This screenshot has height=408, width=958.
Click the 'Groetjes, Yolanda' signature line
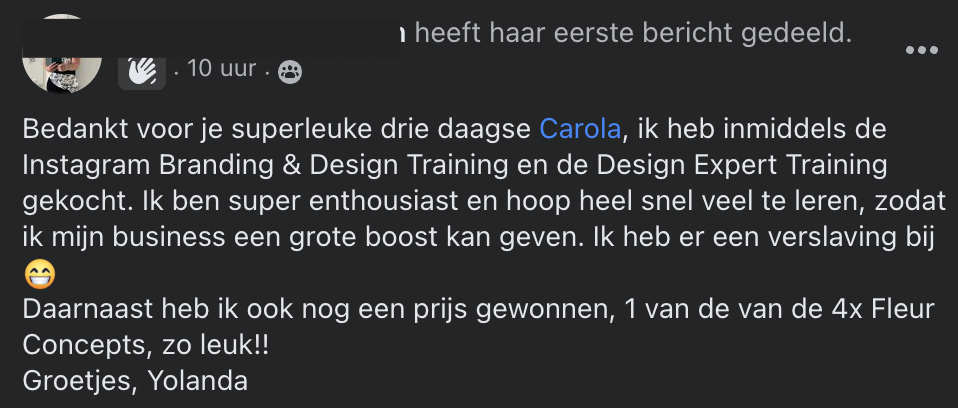pos(134,381)
